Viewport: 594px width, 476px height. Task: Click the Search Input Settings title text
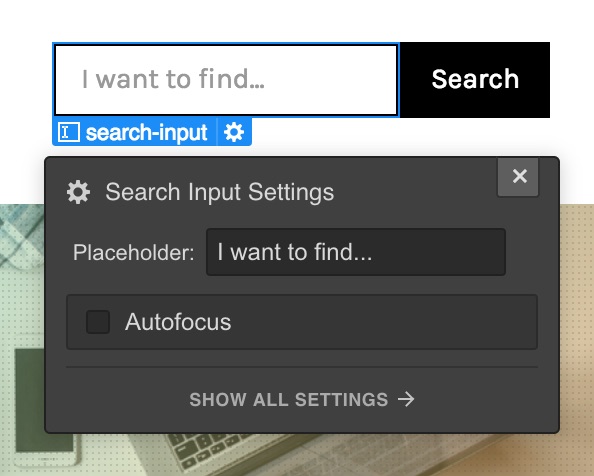pos(220,192)
